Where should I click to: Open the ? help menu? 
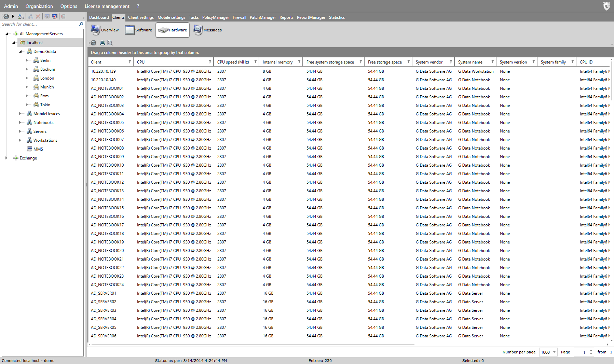[x=138, y=6]
